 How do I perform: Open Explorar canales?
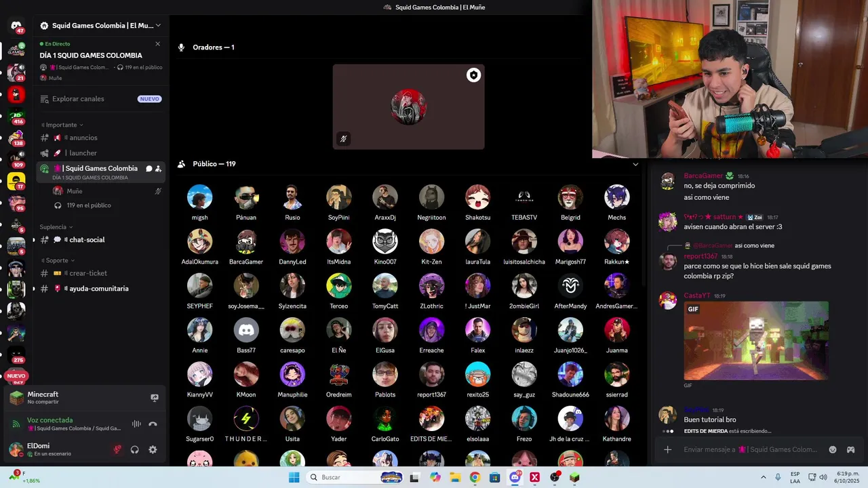coord(100,99)
